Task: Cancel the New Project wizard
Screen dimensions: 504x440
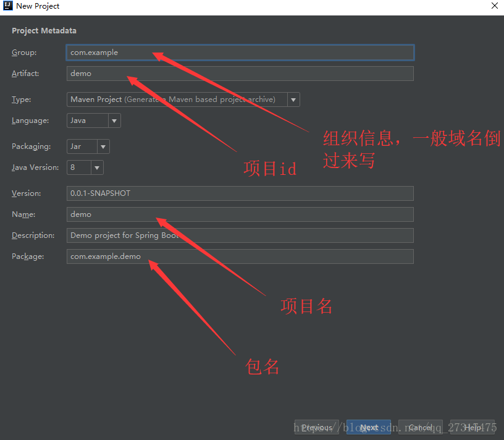Action: tap(421, 428)
